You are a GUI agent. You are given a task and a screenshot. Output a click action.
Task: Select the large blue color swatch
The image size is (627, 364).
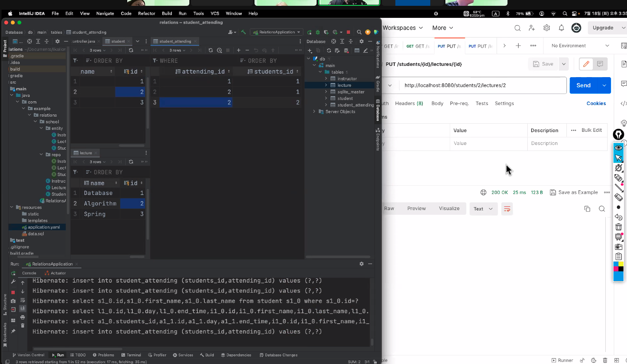(x=618, y=276)
